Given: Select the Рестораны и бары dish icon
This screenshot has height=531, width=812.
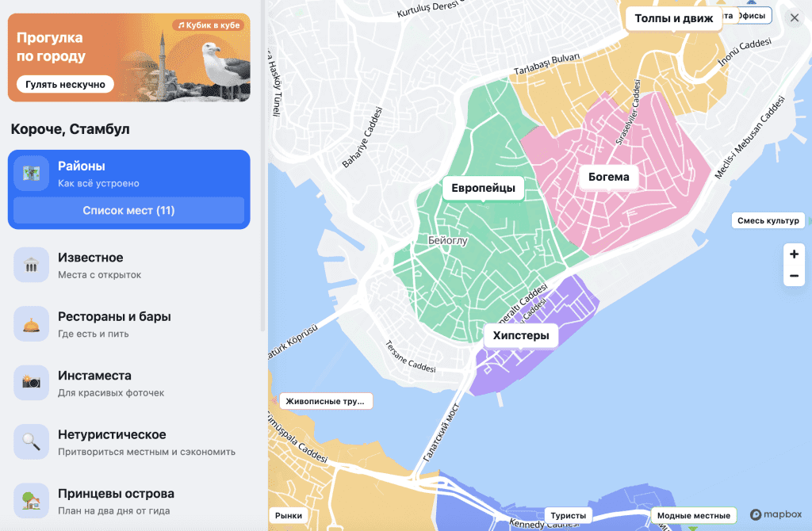Looking at the screenshot, I should coord(32,323).
